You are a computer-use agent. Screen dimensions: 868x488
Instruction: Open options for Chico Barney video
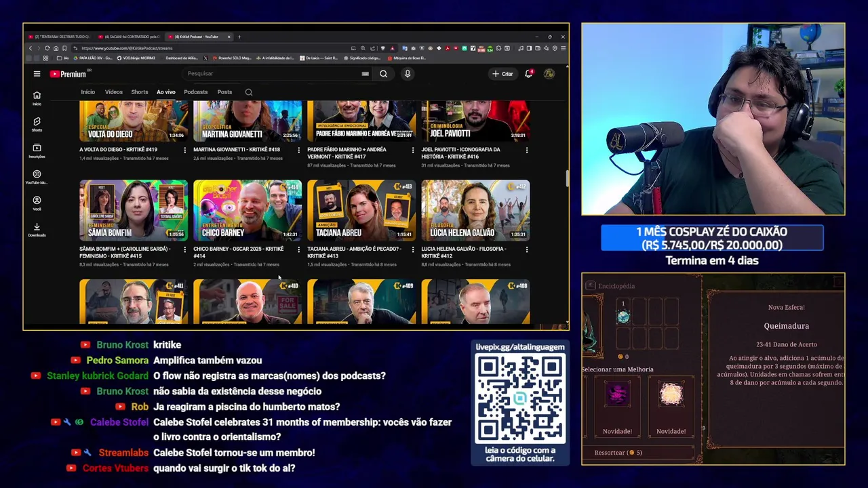pos(298,250)
